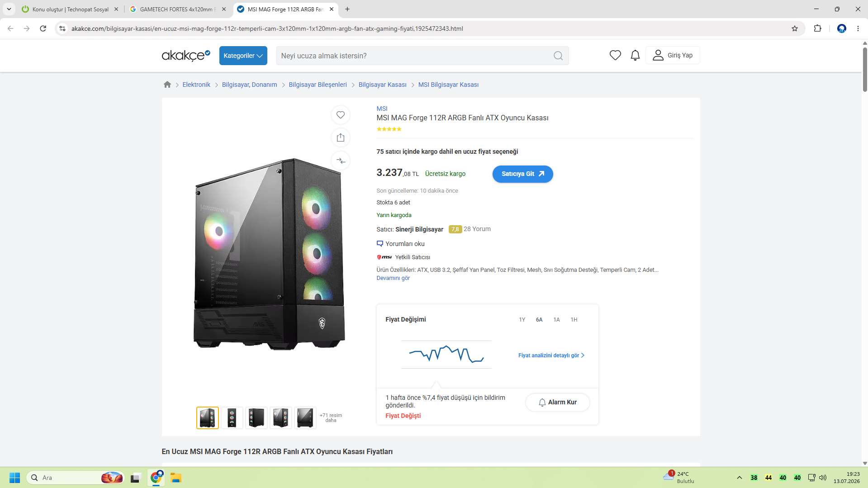
Task: Open Bilgisayar Bileşenleri breadcrumb link
Action: (x=318, y=85)
